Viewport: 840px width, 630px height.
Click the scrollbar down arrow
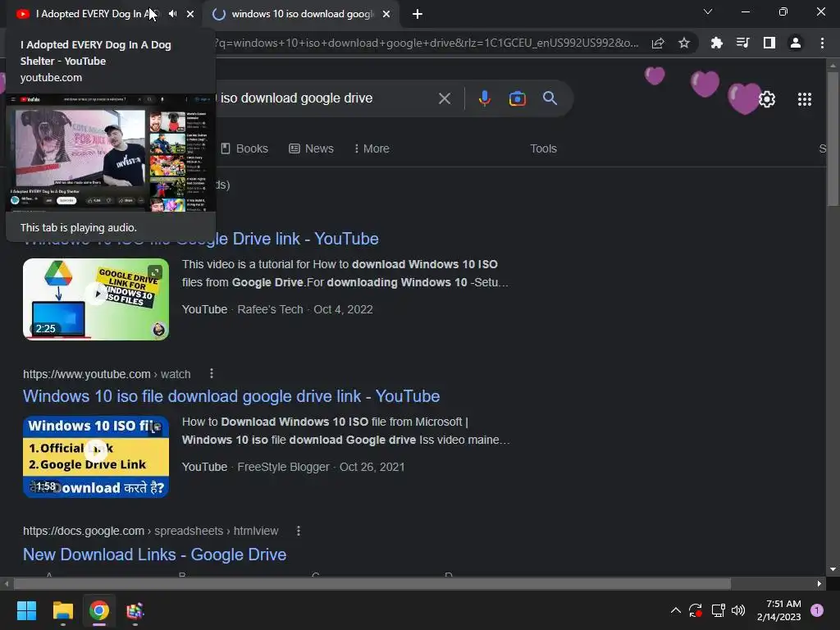(x=833, y=569)
